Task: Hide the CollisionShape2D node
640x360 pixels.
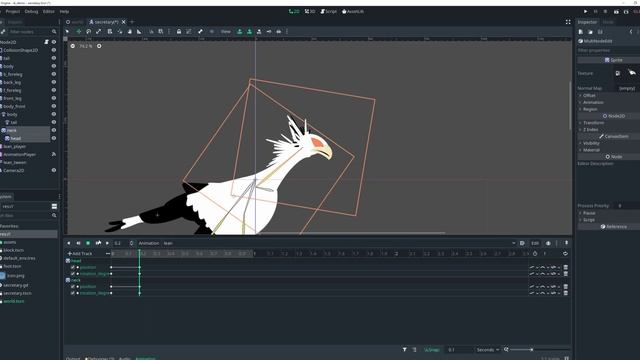Action: click(x=53, y=50)
